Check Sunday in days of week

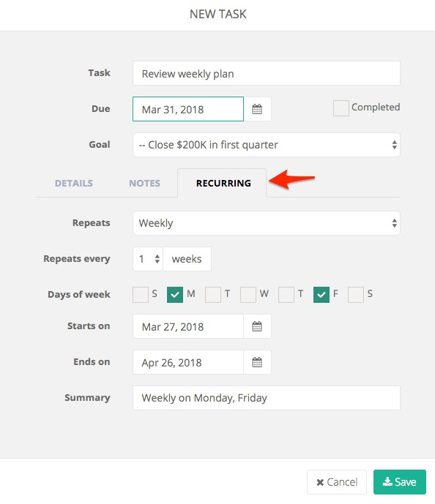tap(141, 295)
